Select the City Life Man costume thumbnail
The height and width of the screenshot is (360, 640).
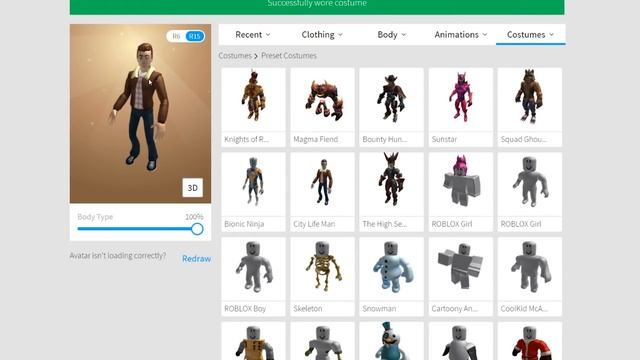(x=322, y=184)
